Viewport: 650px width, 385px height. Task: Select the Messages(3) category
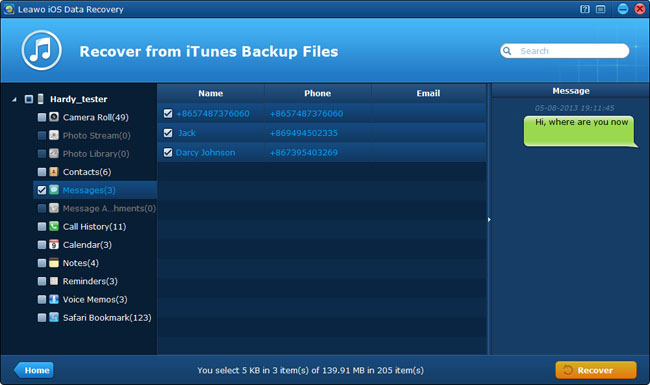[x=89, y=190]
